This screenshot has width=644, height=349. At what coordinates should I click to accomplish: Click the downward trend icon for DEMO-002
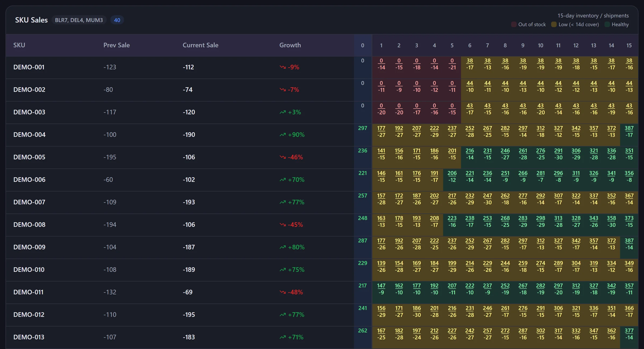tap(283, 90)
